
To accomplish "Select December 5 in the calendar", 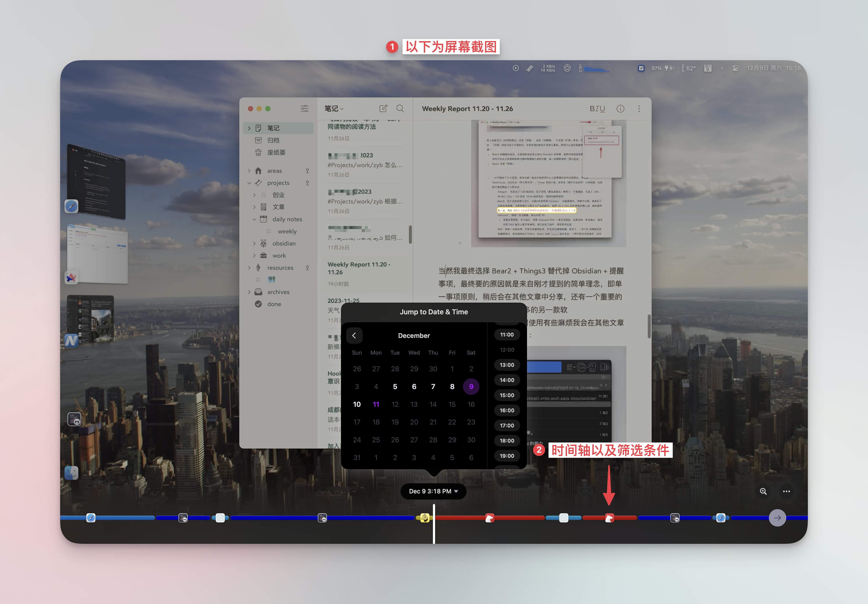I will [x=395, y=386].
